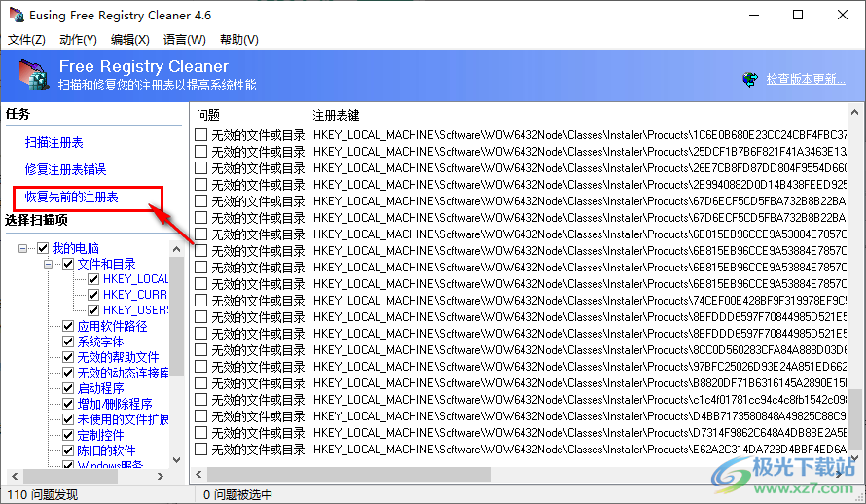Uncheck the HKEY_USER tree checkbox
This screenshot has height=504, width=866.
[x=93, y=310]
